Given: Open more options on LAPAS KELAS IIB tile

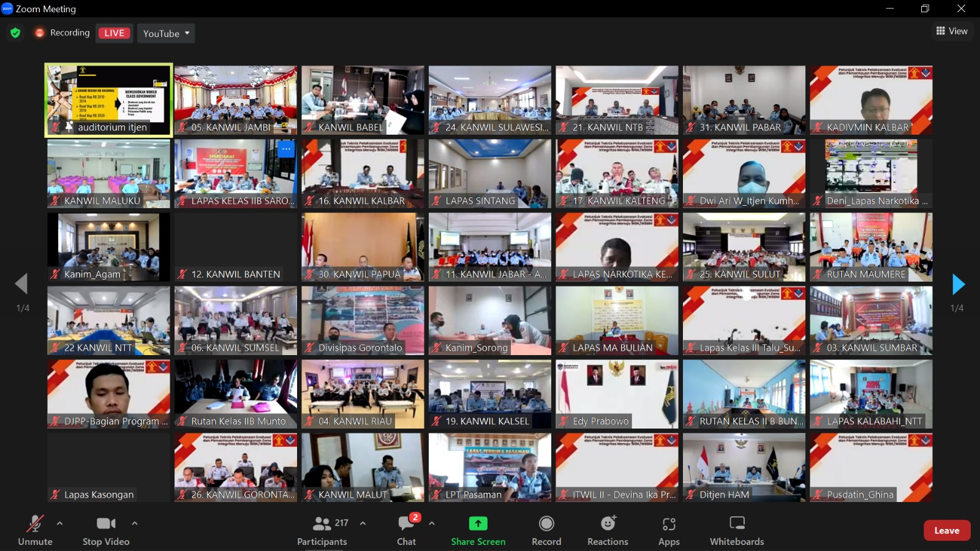Looking at the screenshot, I should point(286,149).
